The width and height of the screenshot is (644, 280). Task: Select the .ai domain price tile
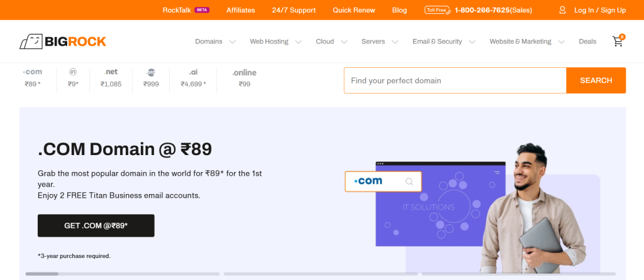[x=193, y=78]
